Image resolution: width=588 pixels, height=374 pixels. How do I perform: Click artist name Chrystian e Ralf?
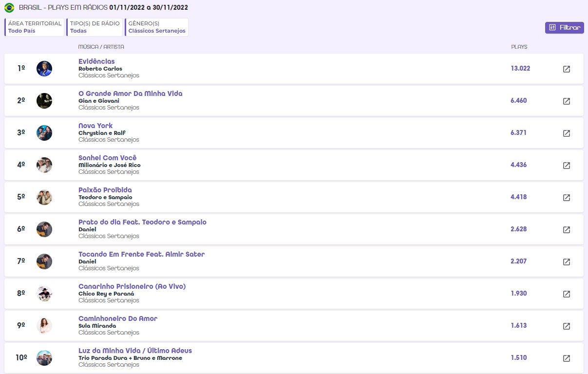[102, 133]
